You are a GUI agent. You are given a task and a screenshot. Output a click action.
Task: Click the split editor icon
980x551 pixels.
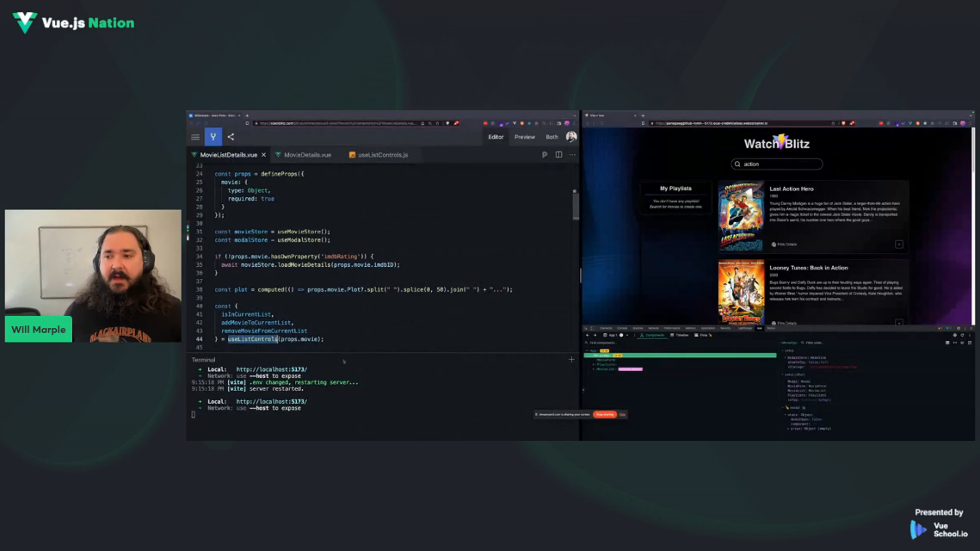click(x=558, y=155)
